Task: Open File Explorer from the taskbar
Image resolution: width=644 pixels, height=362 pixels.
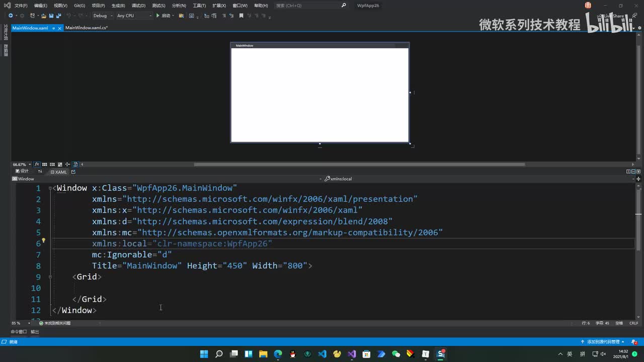Action: pos(263,354)
